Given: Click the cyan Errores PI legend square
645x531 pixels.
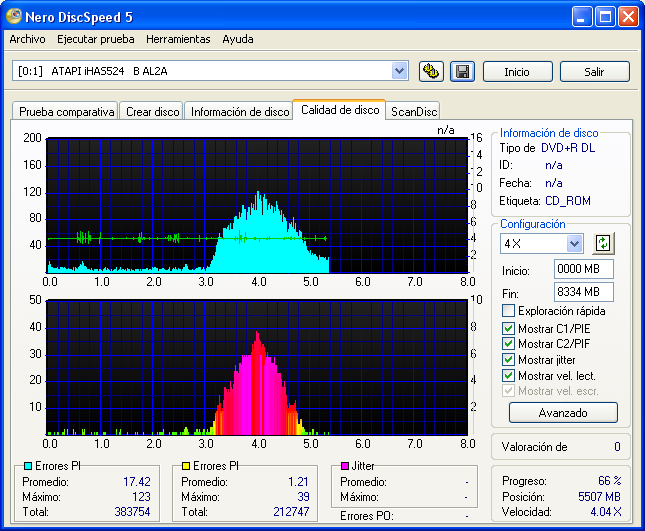Looking at the screenshot, I should [x=27, y=465].
